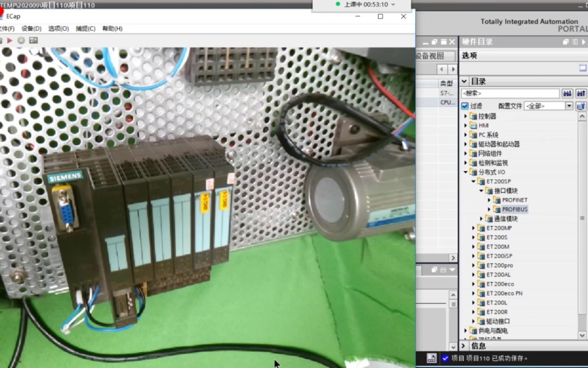This screenshot has height=368, width=588.
Task: Select the ET 200iSP tree item
Action: (x=499, y=256)
